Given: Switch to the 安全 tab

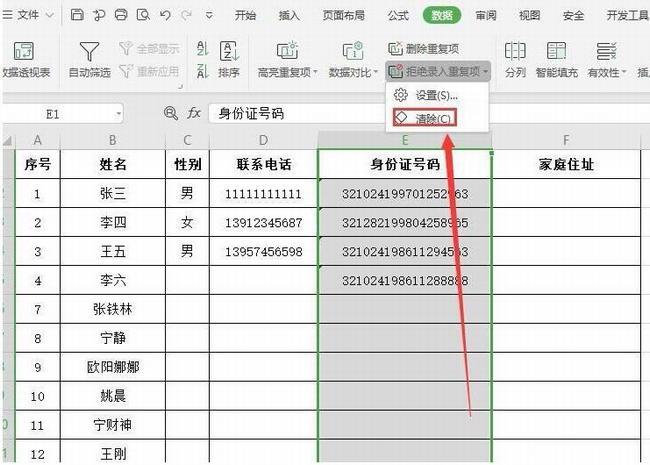Looking at the screenshot, I should pos(573,16).
